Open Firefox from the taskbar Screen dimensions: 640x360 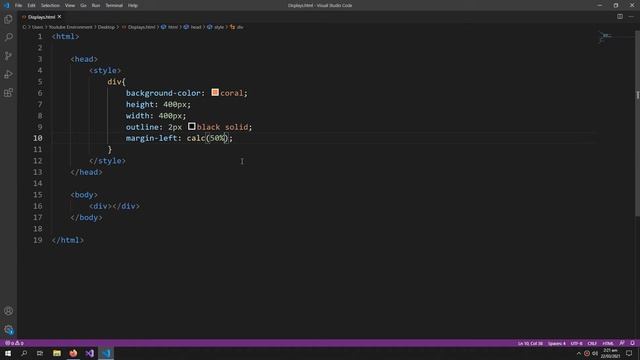point(73,353)
